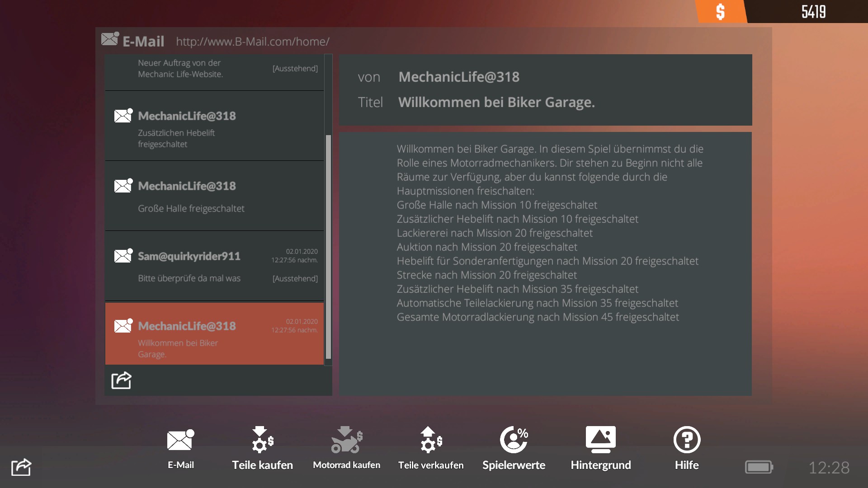Screen dimensions: 868x488
Task: Click the battery status icon
Action: 759,467
